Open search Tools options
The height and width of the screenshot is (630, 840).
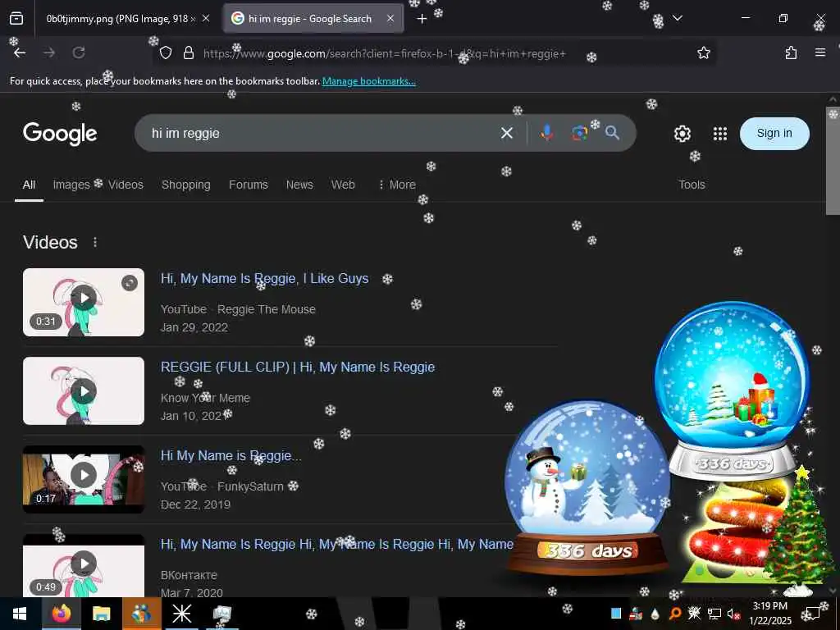click(x=692, y=185)
